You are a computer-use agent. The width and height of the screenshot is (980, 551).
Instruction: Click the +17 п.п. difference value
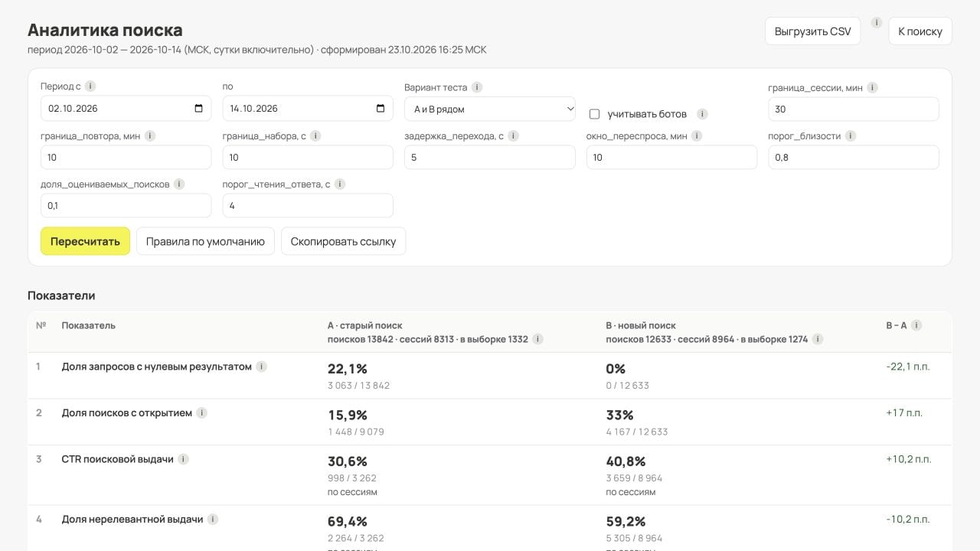coord(904,412)
